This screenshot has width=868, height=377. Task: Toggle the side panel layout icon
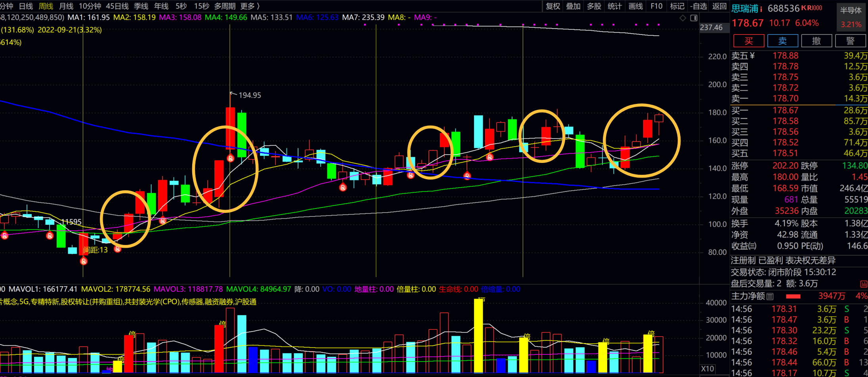[x=694, y=18]
